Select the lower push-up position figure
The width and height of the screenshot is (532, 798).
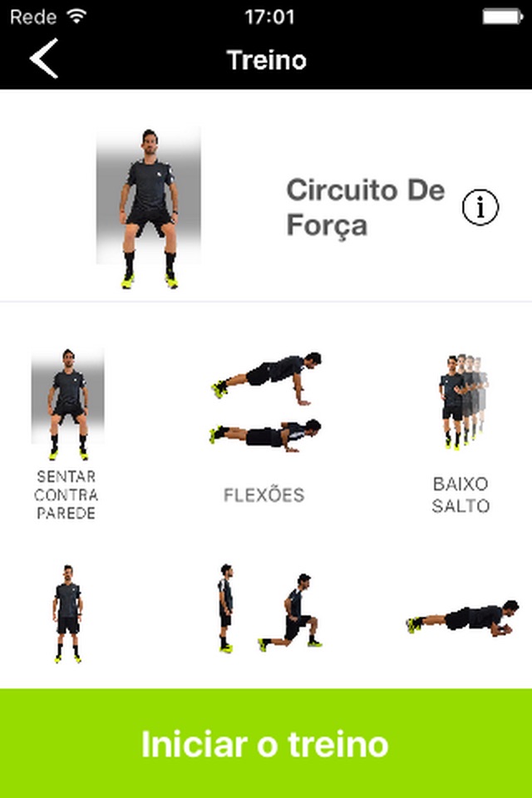(266, 436)
